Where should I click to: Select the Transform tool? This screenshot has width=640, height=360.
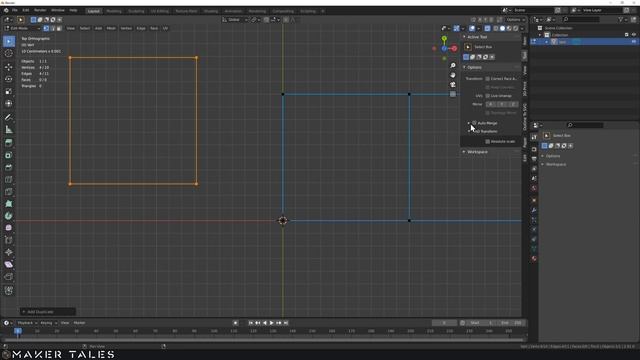9,103
